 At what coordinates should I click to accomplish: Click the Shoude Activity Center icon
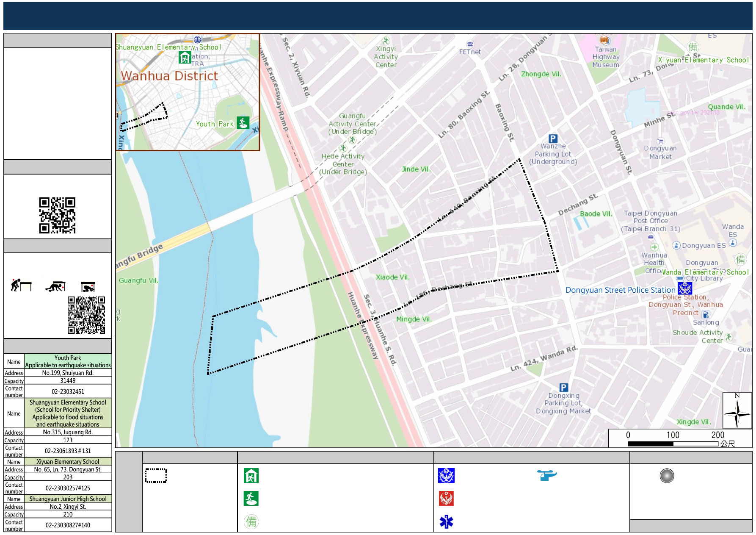[x=728, y=337]
